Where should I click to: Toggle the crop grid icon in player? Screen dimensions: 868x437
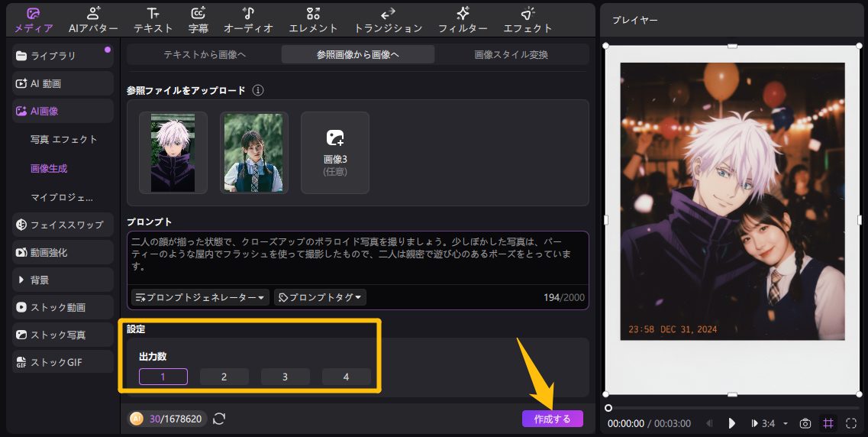[828, 424]
